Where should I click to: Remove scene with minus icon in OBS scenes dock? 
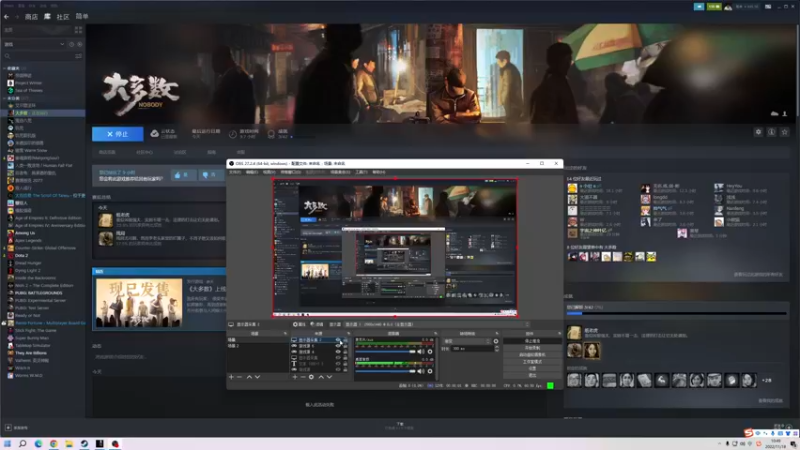point(239,377)
